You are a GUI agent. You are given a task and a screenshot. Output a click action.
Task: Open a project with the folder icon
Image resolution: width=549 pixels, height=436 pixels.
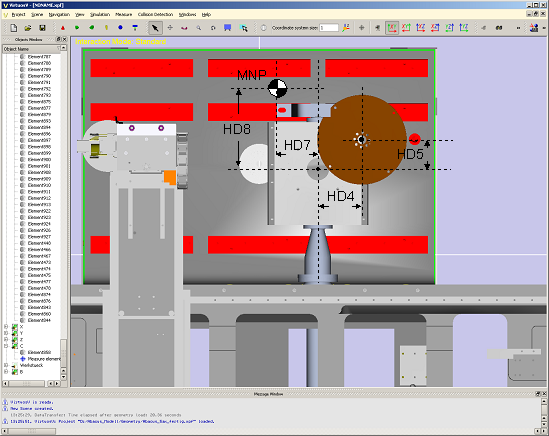click(28, 28)
